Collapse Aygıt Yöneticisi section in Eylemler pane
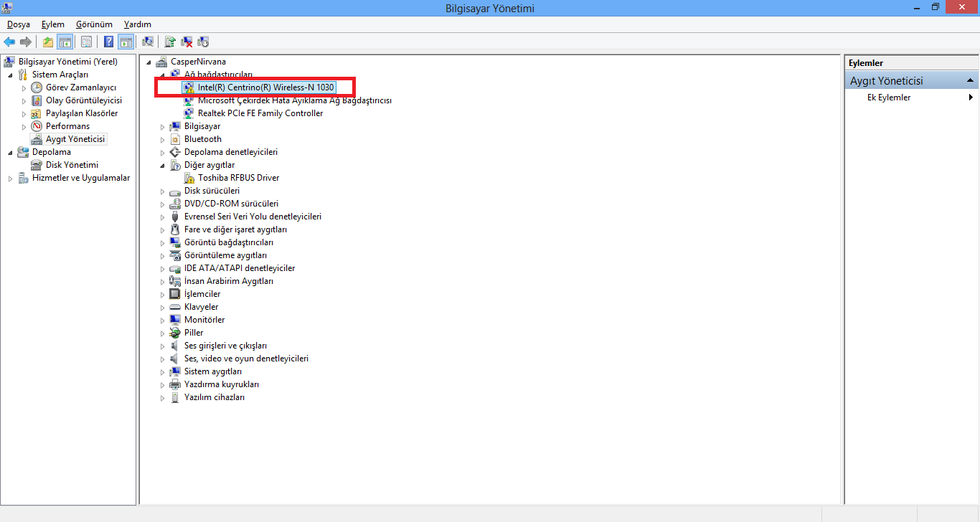 coord(970,81)
